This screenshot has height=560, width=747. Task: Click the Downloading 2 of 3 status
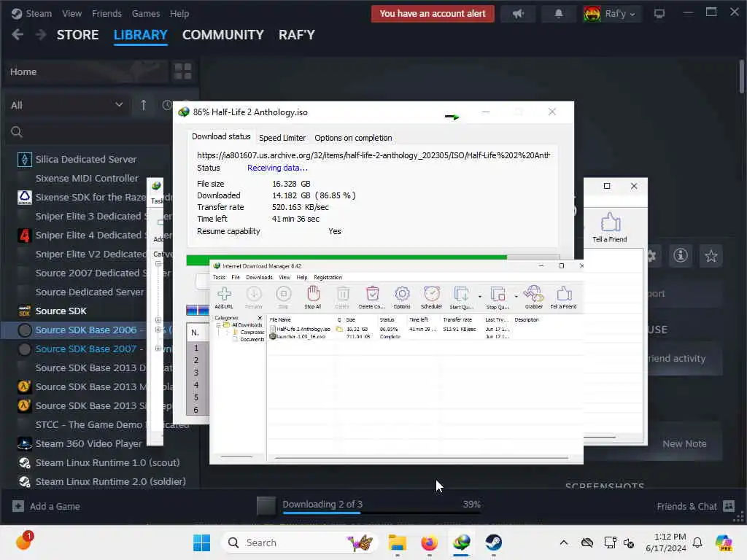tap(322, 504)
